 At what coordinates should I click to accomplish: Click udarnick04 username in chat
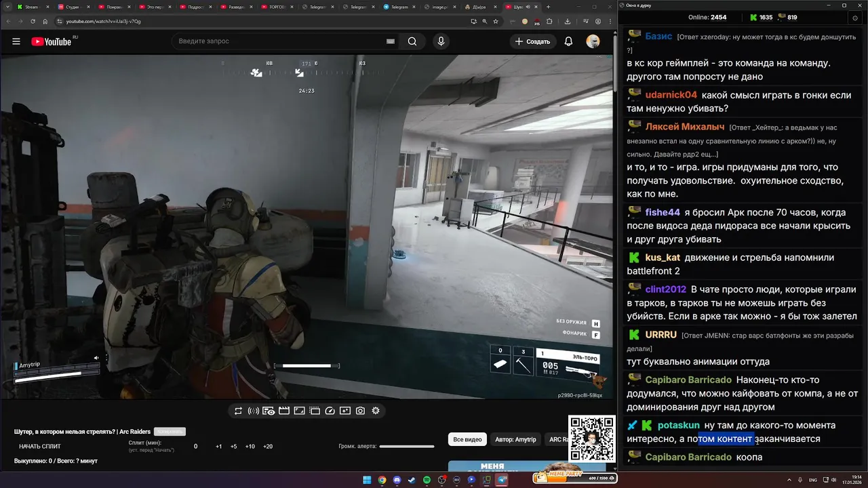[671, 95]
